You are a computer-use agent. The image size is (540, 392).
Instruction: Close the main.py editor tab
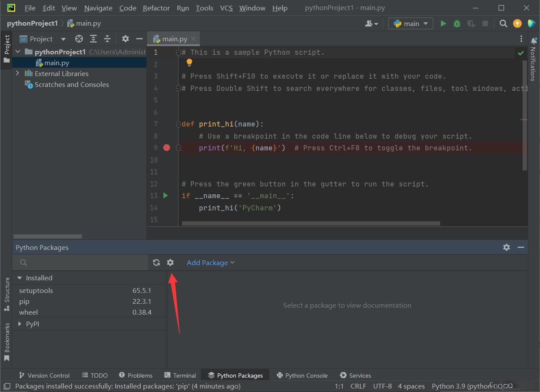(193, 39)
